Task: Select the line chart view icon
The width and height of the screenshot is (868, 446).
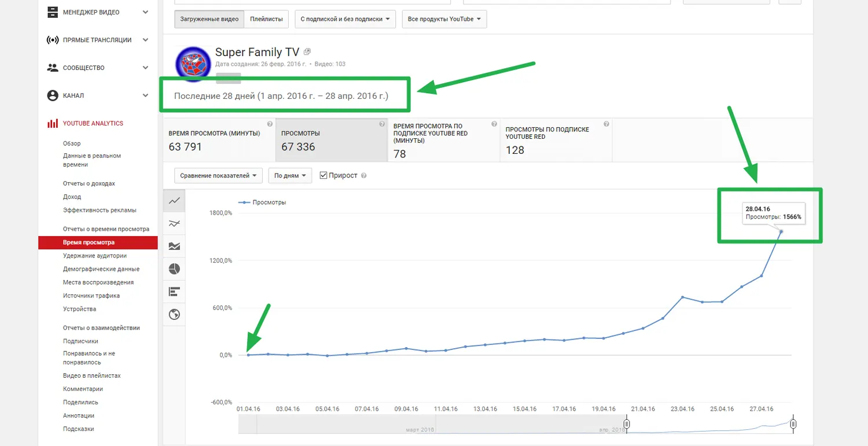Action: coord(174,201)
